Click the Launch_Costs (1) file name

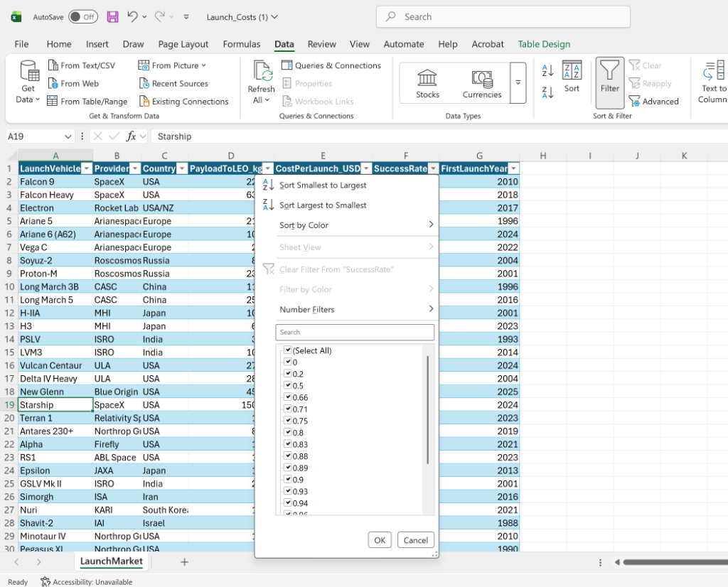(237, 17)
